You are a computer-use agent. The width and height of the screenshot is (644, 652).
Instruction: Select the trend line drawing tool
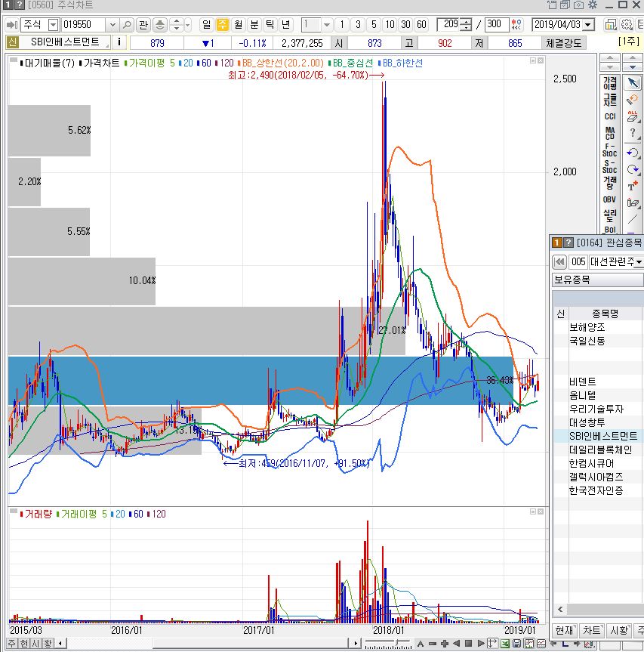point(633,219)
